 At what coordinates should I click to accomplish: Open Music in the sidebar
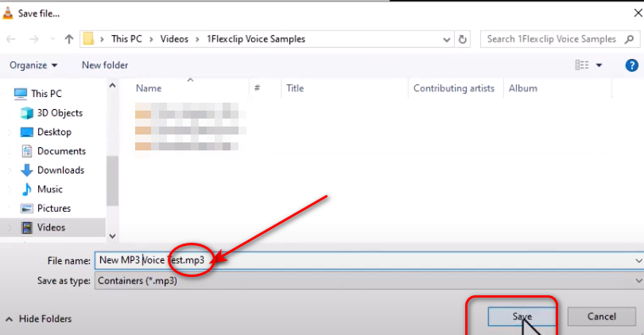(x=50, y=189)
